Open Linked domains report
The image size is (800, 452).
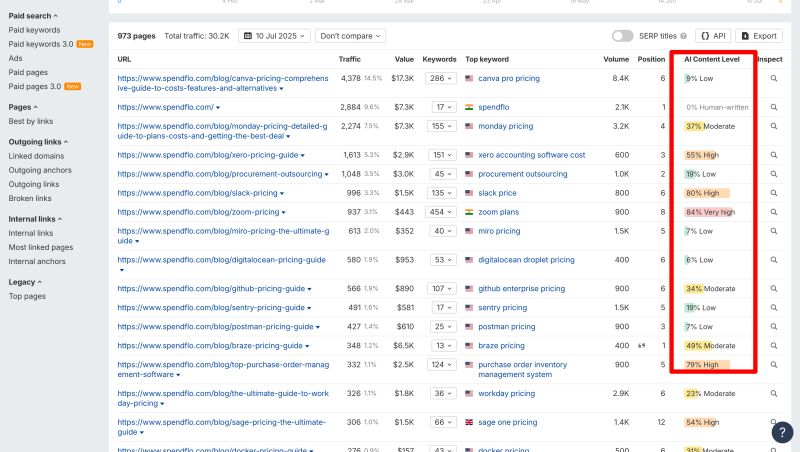(x=36, y=156)
